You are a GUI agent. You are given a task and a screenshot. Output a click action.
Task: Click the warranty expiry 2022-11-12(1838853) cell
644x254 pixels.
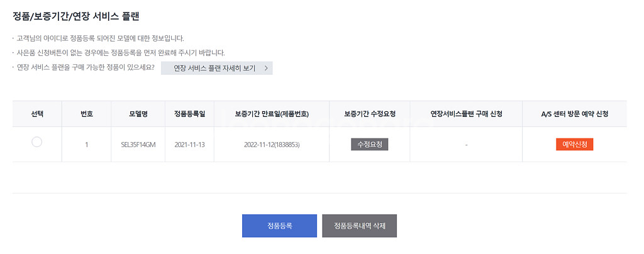[x=272, y=145]
